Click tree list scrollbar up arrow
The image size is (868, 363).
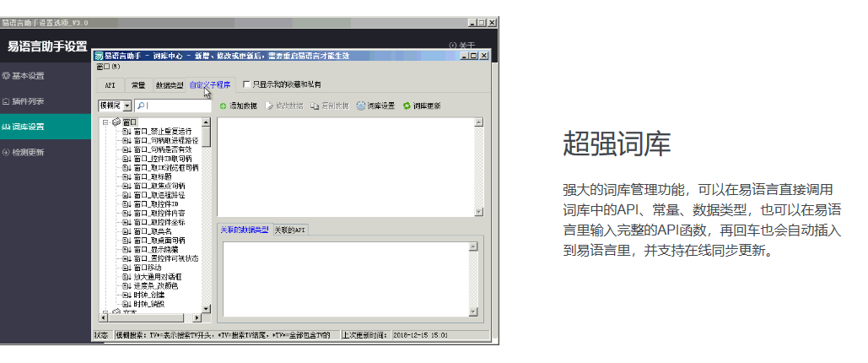[206, 122]
